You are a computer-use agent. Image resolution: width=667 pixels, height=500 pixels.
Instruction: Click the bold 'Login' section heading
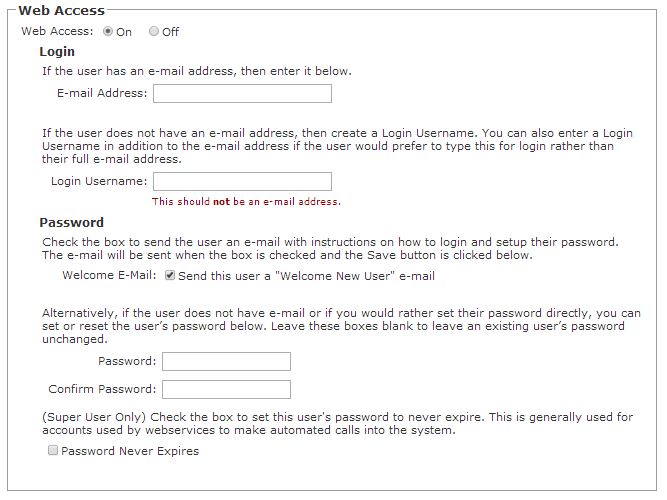pyautogui.click(x=57, y=51)
